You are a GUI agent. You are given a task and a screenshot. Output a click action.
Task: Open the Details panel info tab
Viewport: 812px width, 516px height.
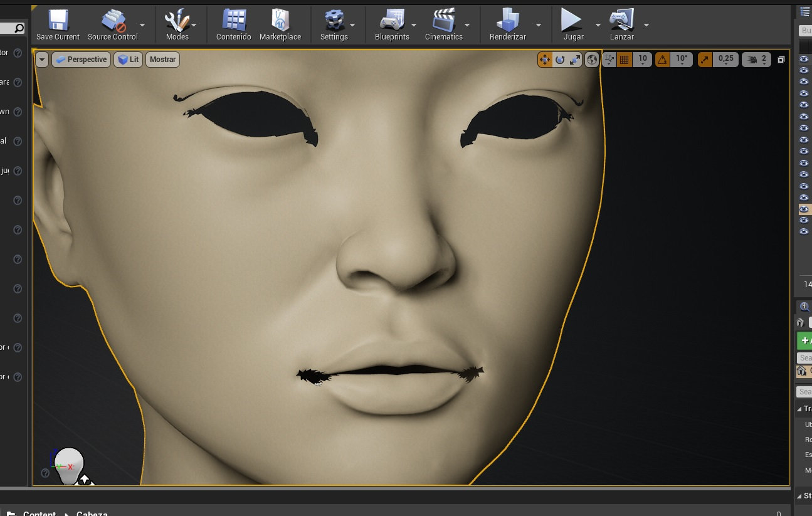[804, 307]
